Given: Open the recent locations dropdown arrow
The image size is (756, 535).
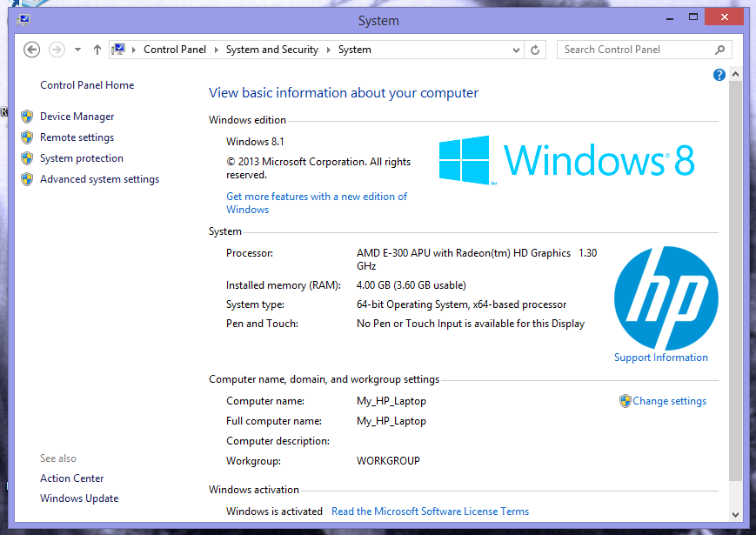Looking at the screenshot, I should (77, 50).
